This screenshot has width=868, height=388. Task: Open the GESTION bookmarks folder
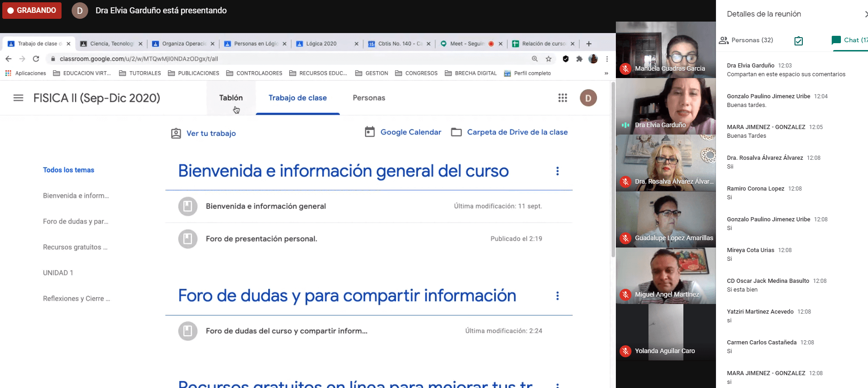pyautogui.click(x=372, y=73)
